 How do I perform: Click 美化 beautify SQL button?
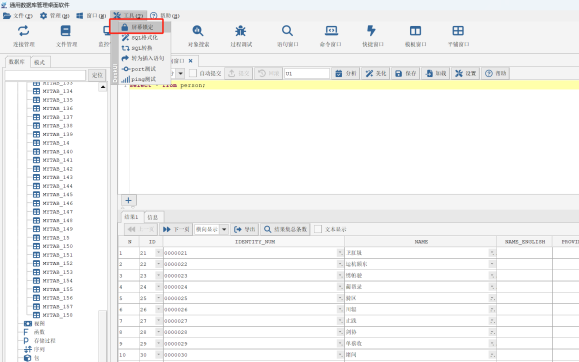point(376,74)
